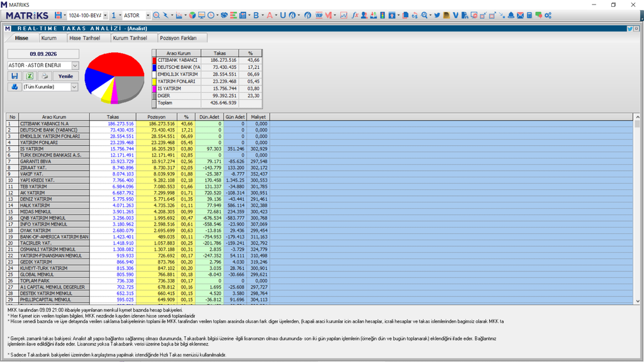Sort the table by the Takas column header

(x=113, y=117)
